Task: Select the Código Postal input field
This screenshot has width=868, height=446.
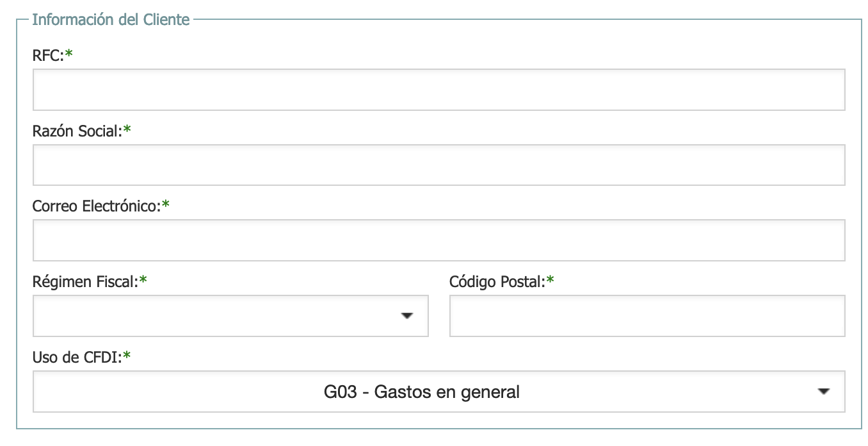Action: [647, 316]
